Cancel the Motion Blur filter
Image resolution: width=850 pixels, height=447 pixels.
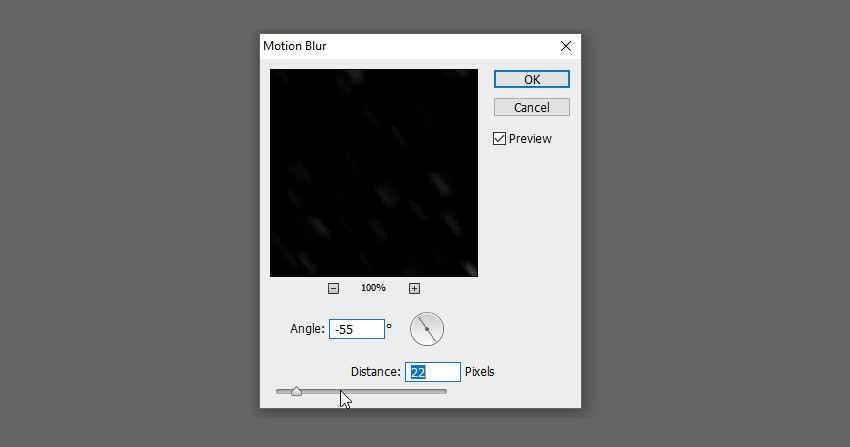tap(532, 107)
